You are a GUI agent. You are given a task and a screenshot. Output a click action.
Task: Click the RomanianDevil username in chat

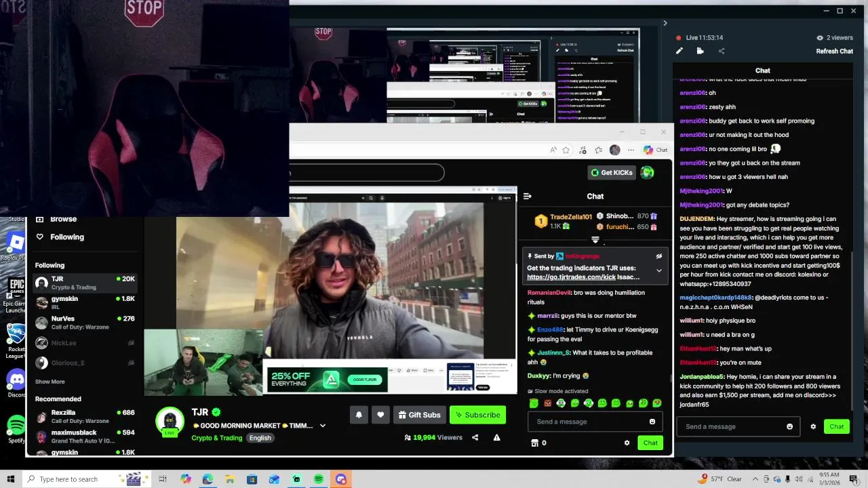[549, 293]
